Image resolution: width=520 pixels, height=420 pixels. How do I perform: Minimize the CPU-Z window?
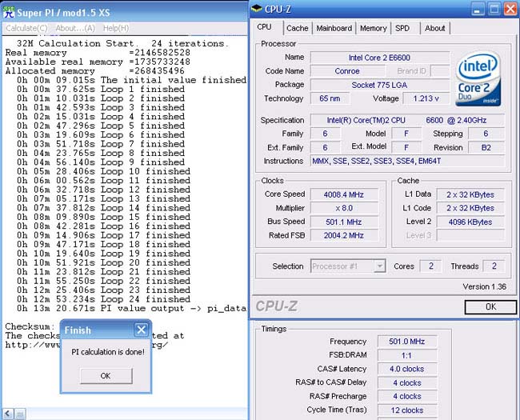[478, 10]
